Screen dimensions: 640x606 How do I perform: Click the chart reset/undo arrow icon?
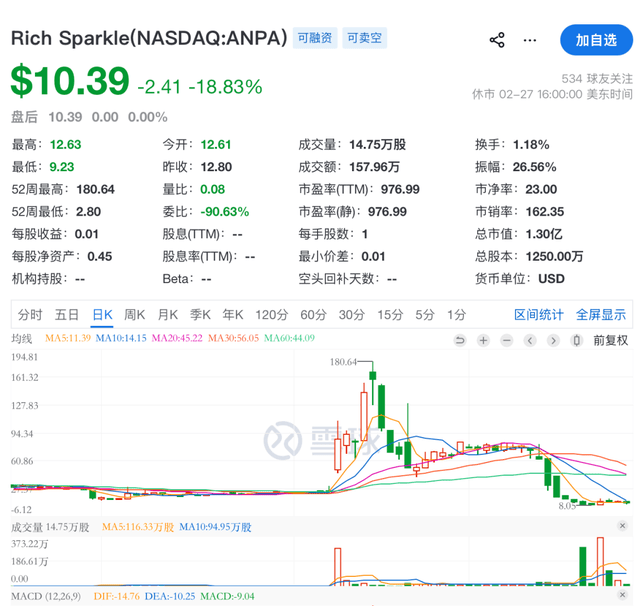pos(460,340)
